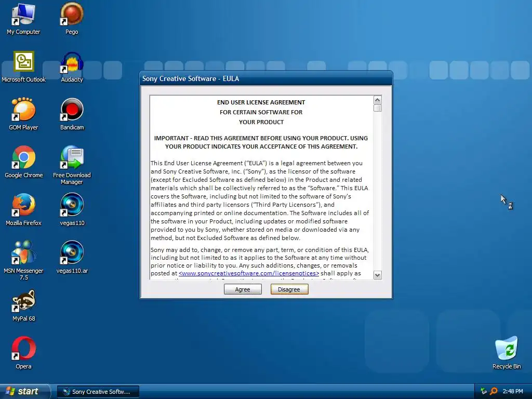This screenshot has width=532, height=399.
Task: Click the EULA scrollbar down arrow
Action: coord(378,275)
